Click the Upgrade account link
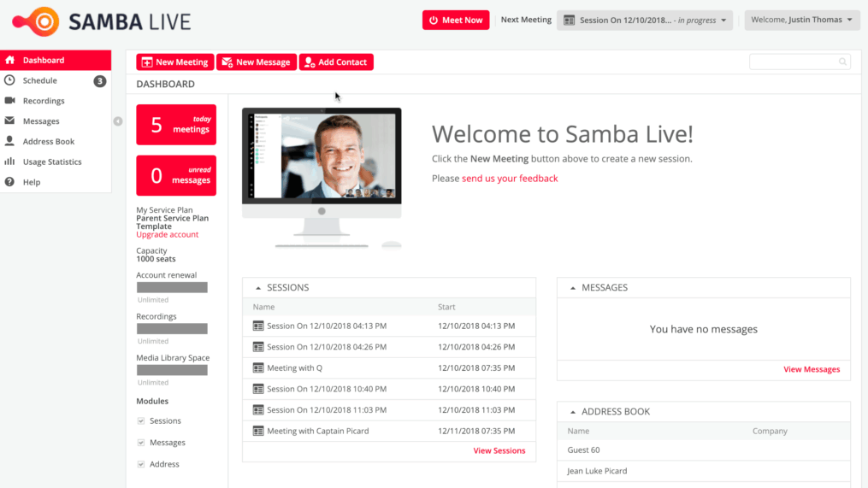This screenshot has width=868, height=488. pos(167,234)
